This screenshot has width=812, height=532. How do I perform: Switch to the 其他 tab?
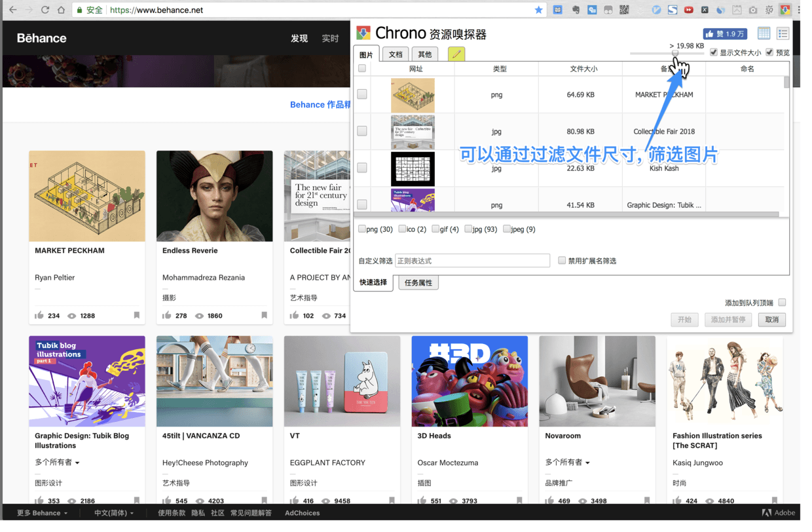425,54
